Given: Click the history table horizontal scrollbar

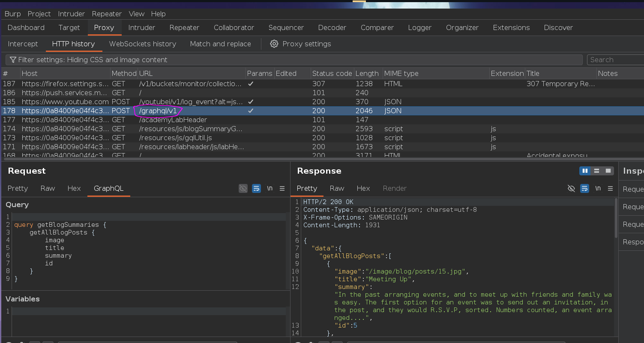Looking at the screenshot, I should pyautogui.click(x=322, y=159).
